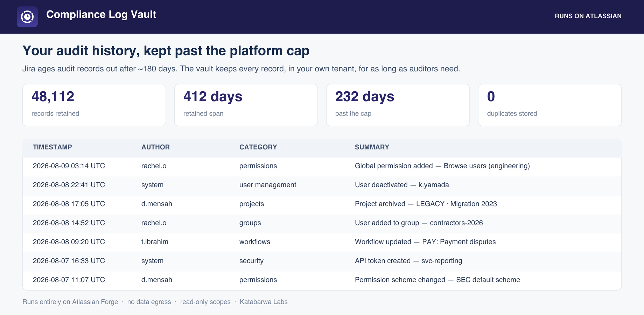Sort by the TIMESTAMP column header
Viewport: 644px width, 315px height.
tap(52, 147)
